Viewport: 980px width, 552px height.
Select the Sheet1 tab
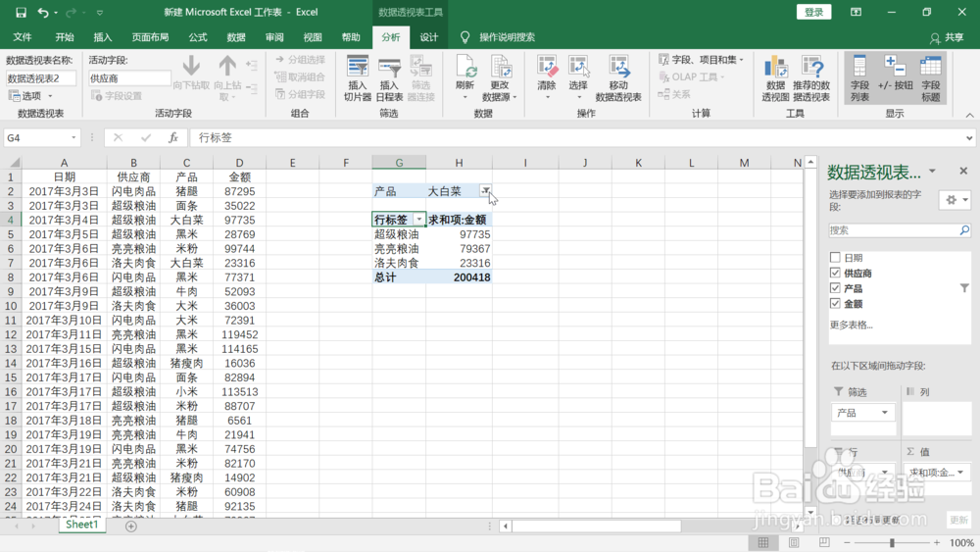coord(82,525)
